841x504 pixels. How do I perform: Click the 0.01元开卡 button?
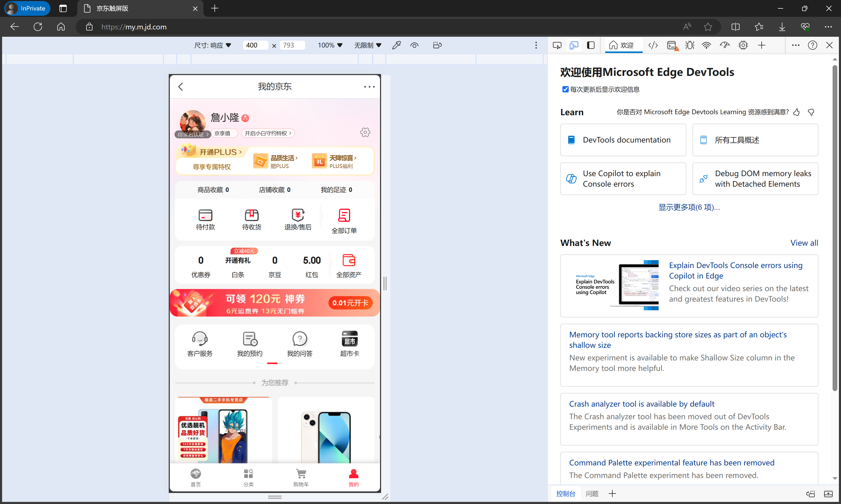(x=351, y=303)
